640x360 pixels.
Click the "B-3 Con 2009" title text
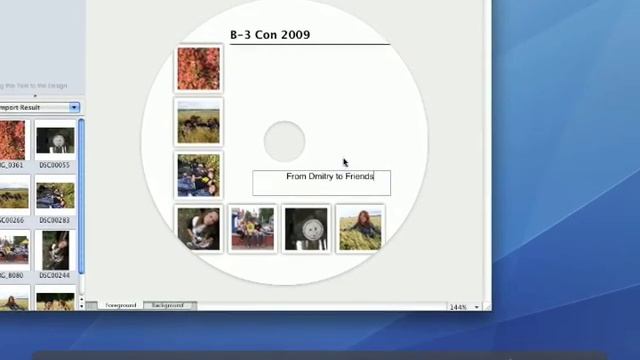pyautogui.click(x=270, y=35)
